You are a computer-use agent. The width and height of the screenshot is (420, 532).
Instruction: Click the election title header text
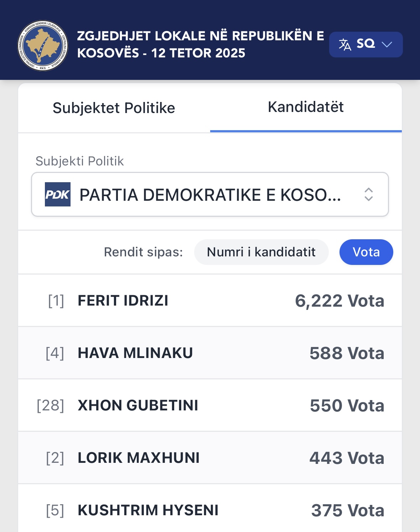(x=200, y=45)
